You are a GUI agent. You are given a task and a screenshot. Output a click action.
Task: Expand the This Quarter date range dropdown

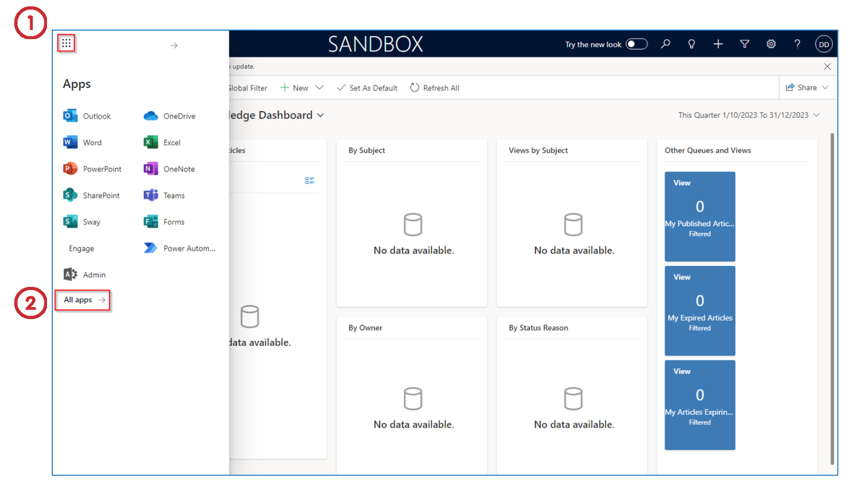pyautogui.click(x=816, y=115)
